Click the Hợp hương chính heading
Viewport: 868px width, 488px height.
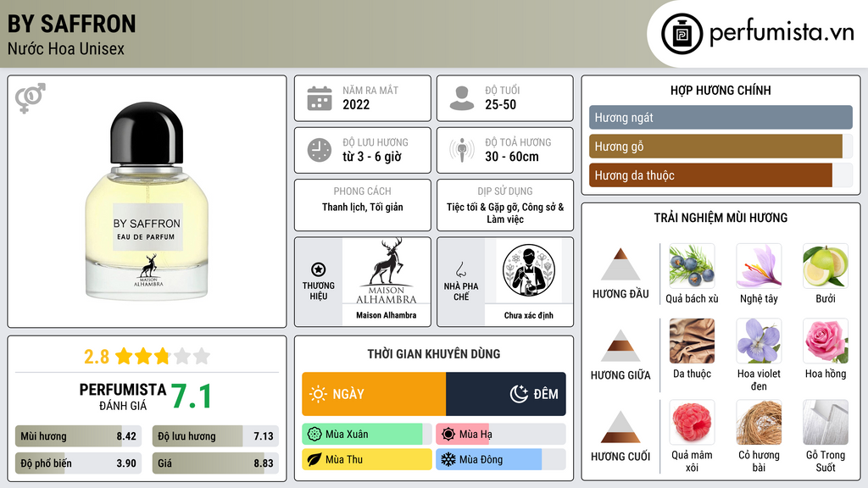[x=721, y=90]
